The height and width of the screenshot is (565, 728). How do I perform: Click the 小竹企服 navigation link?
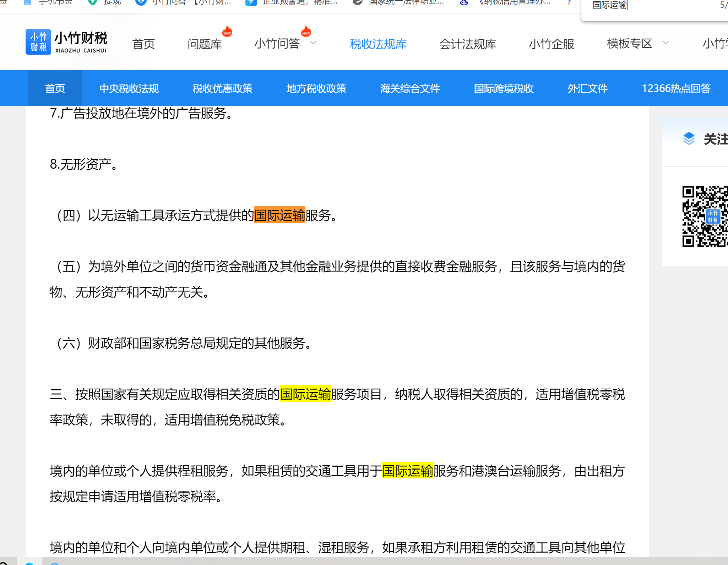coord(551,44)
